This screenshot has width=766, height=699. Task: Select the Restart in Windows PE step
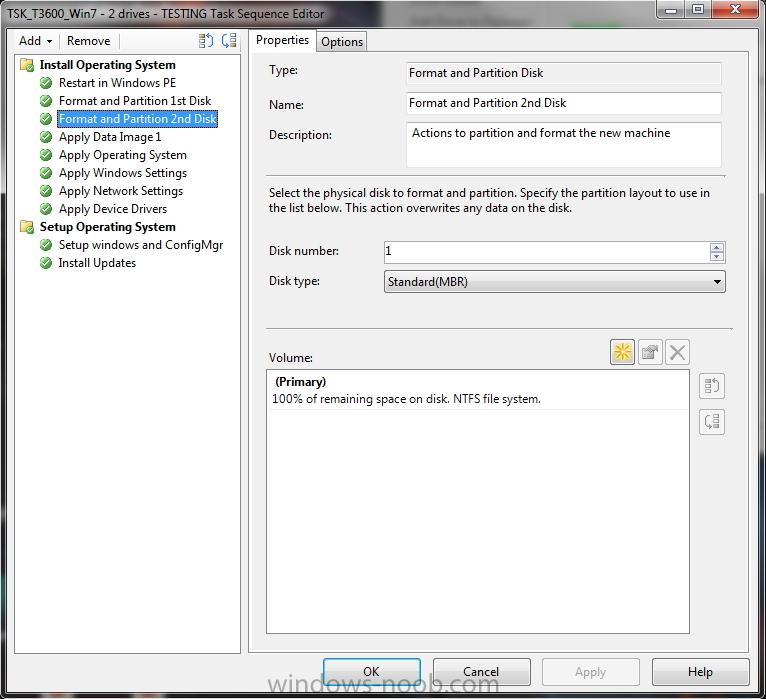point(117,83)
